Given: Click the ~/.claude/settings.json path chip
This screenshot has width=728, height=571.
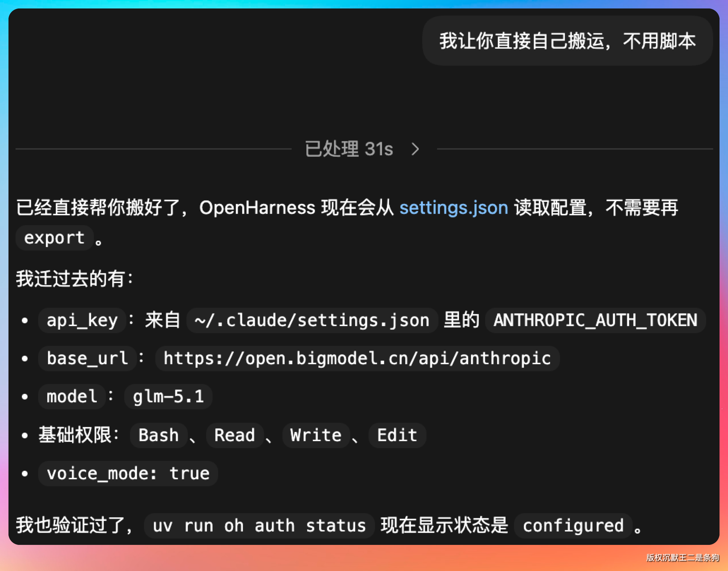Looking at the screenshot, I should (x=312, y=320).
